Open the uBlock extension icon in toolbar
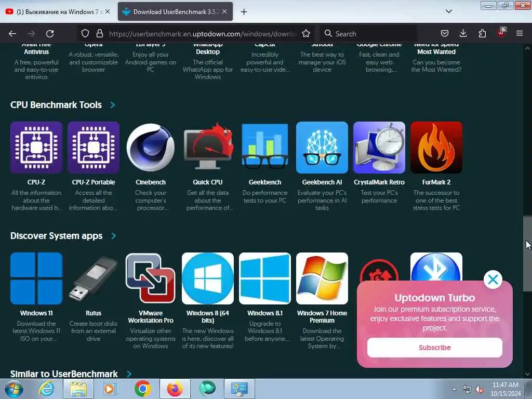The width and height of the screenshot is (532, 399). (x=501, y=33)
